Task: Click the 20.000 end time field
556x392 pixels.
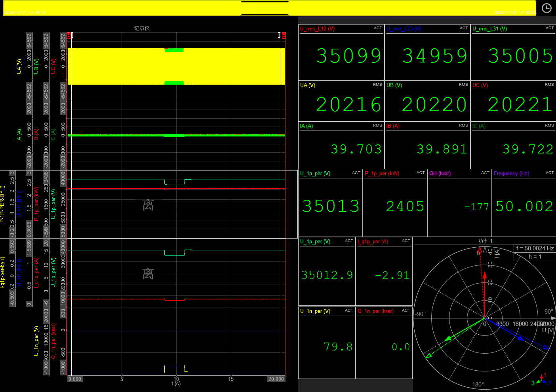Action: tap(276, 379)
